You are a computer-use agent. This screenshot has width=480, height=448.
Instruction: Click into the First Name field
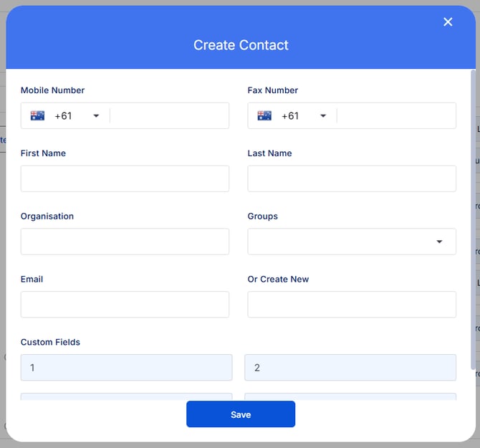(125, 178)
